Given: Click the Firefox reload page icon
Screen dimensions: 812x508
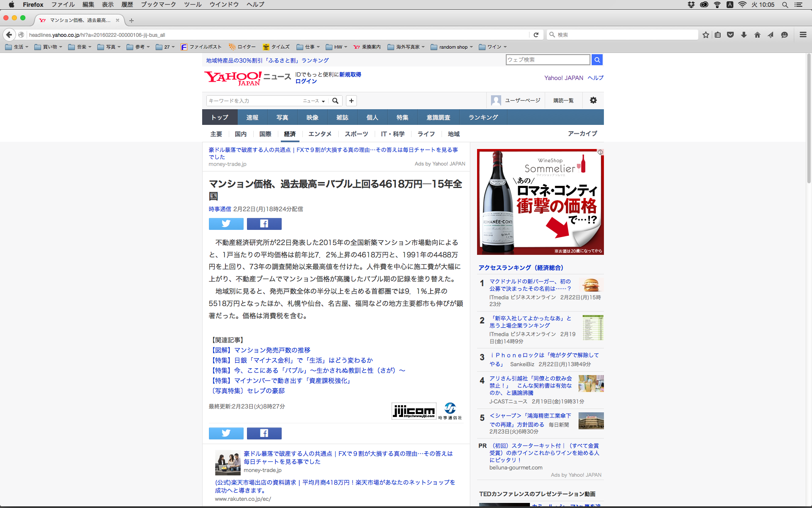Looking at the screenshot, I should click(x=536, y=35).
